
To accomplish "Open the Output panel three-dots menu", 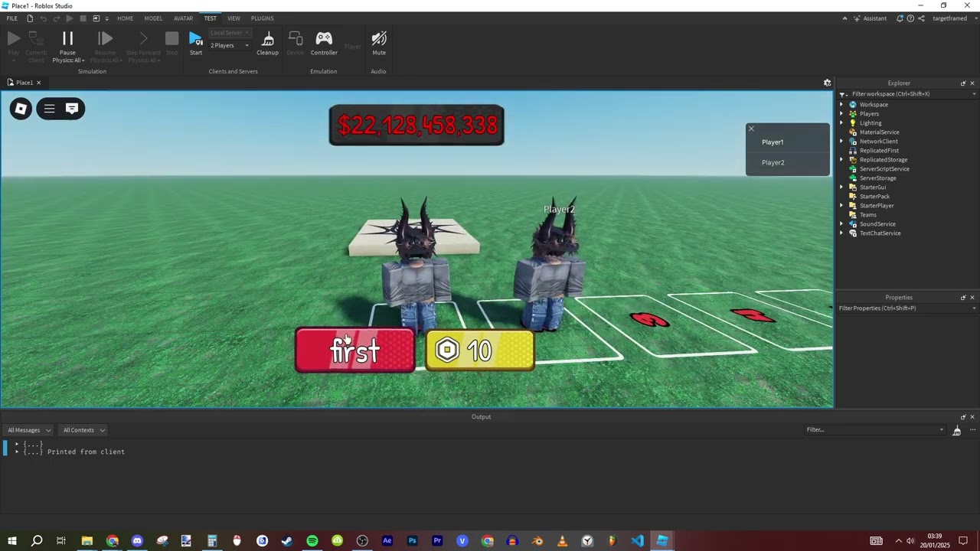I will 972,430.
